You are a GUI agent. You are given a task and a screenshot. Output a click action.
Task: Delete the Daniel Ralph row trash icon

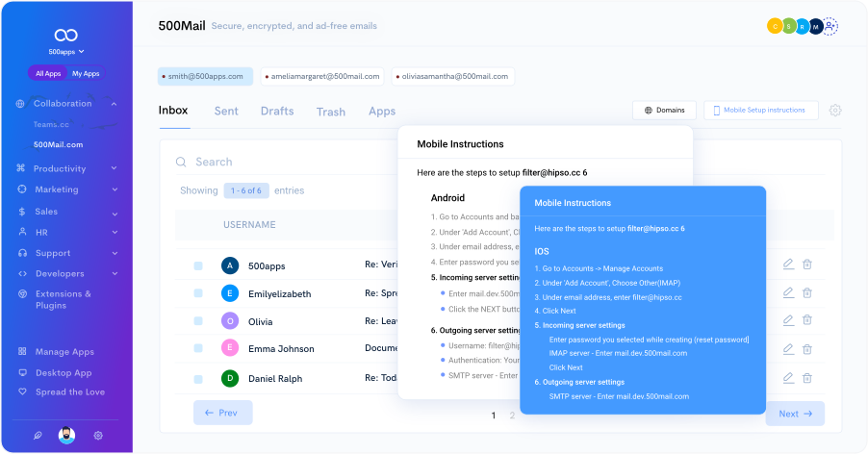[x=807, y=378]
